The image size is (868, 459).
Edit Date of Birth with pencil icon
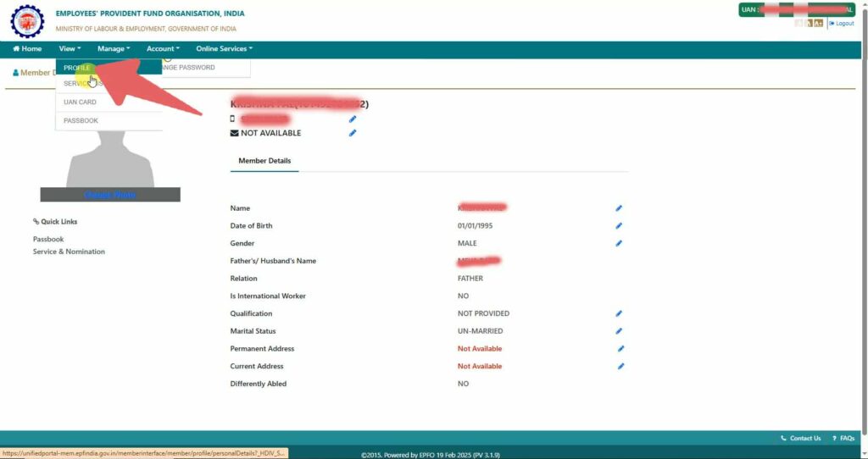[x=619, y=225]
